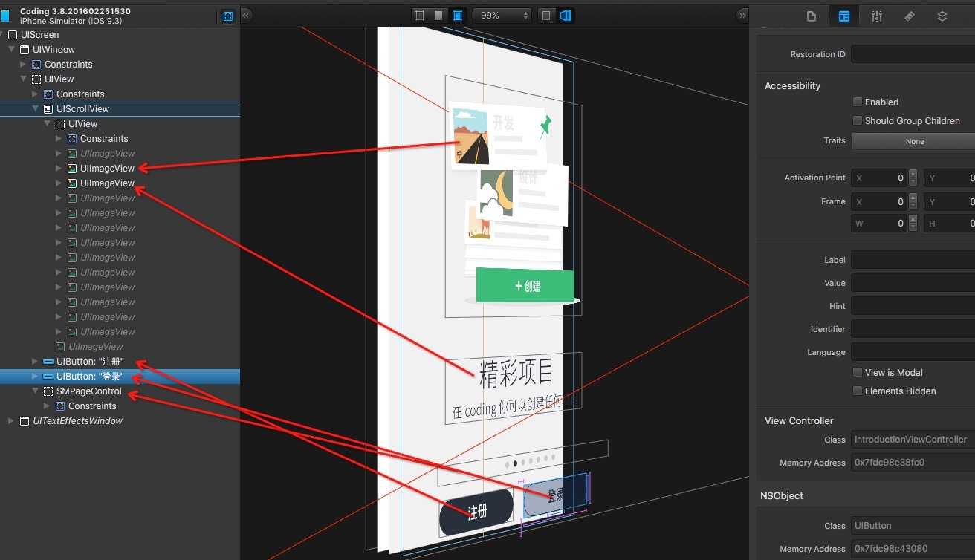Click the UIWindow node icon
The width and height of the screenshot is (975, 560).
25,50
